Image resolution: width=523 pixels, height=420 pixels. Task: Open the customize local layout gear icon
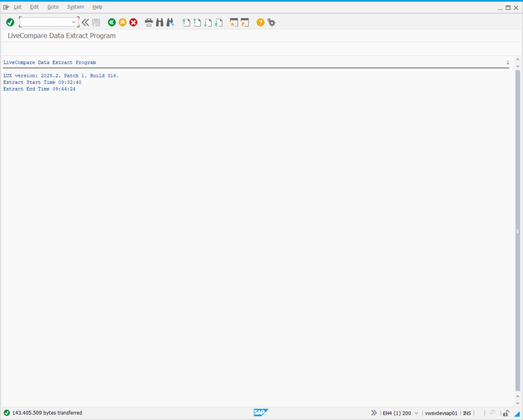pyautogui.click(x=272, y=22)
